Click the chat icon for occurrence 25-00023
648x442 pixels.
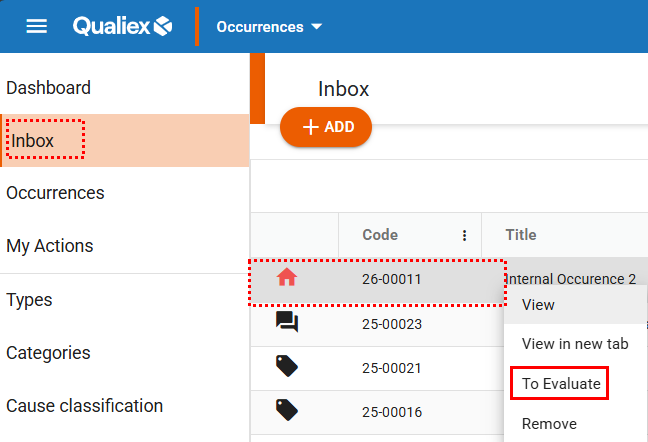point(287,322)
